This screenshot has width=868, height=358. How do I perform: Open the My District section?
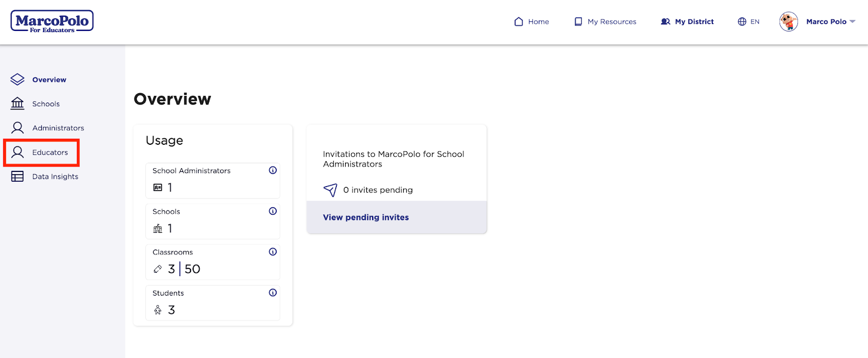pos(693,22)
